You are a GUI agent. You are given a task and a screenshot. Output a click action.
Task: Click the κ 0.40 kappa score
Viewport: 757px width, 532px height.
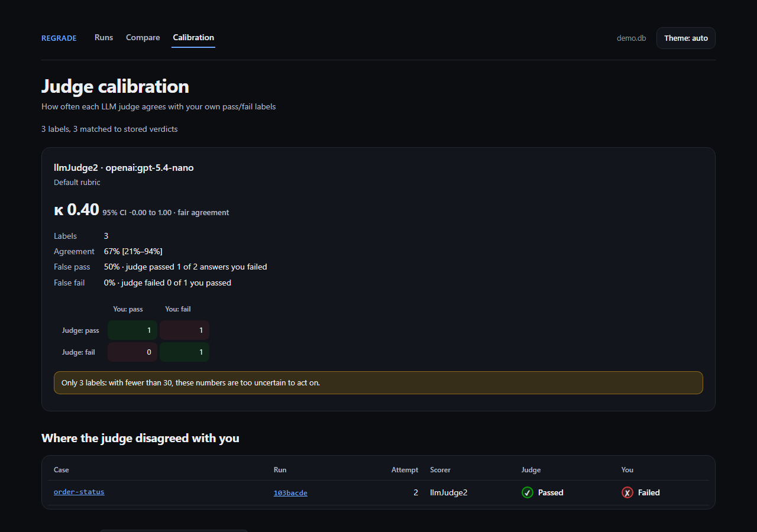click(76, 209)
